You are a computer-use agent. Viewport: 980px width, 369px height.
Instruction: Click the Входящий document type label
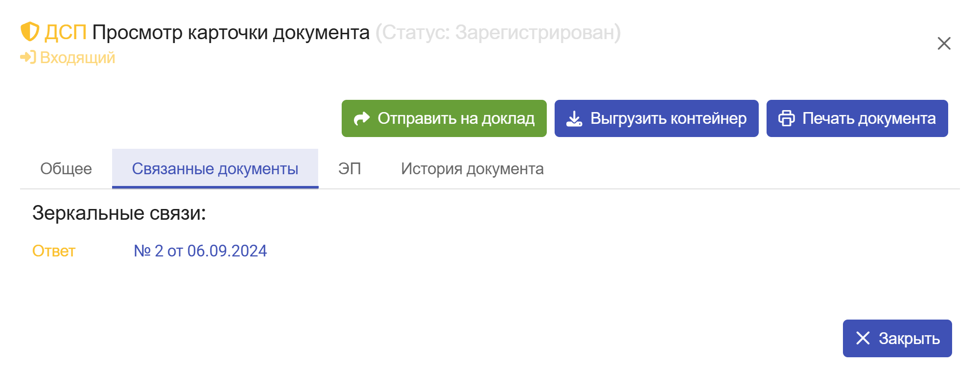tap(77, 58)
